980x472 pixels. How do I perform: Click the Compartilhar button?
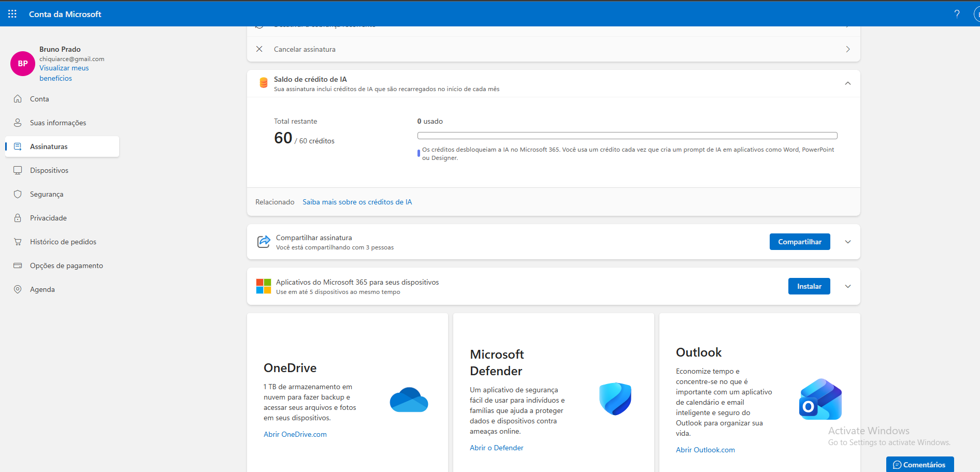point(800,242)
